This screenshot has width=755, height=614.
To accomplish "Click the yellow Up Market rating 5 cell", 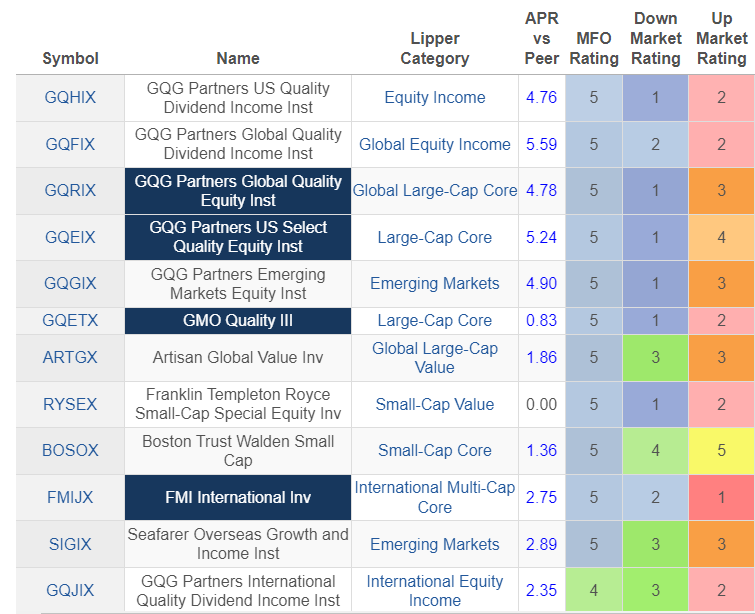I will click(x=721, y=450).
